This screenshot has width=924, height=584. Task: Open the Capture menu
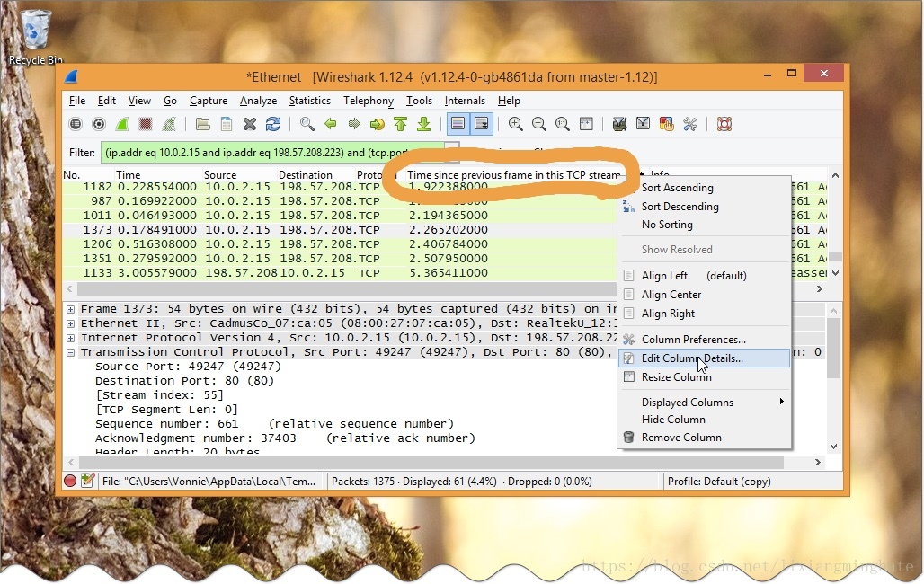tap(208, 101)
